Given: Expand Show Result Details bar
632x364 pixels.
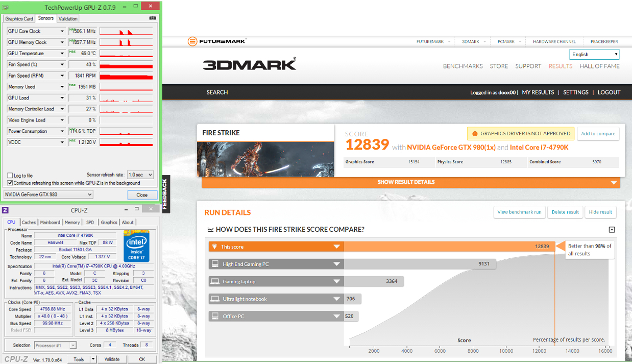Looking at the screenshot, I should [x=411, y=182].
